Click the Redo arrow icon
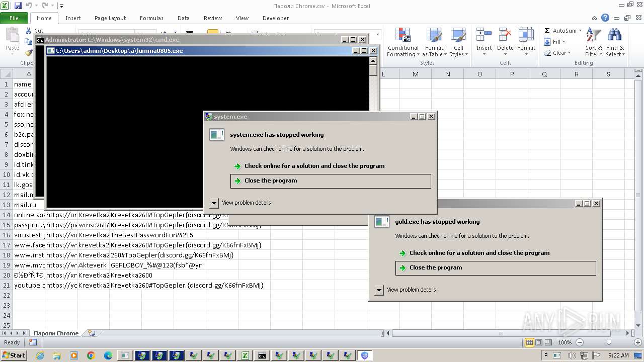The image size is (644, 362). tap(45, 6)
